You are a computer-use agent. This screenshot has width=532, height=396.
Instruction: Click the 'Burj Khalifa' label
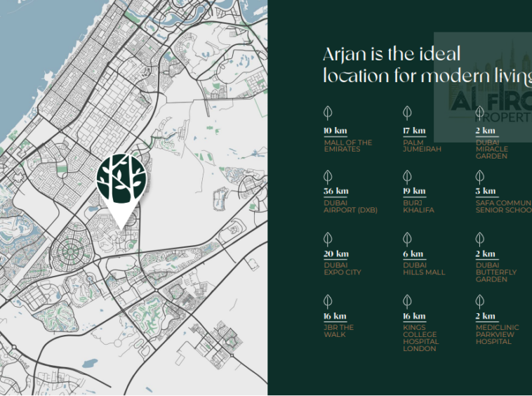(x=419, y=206)
